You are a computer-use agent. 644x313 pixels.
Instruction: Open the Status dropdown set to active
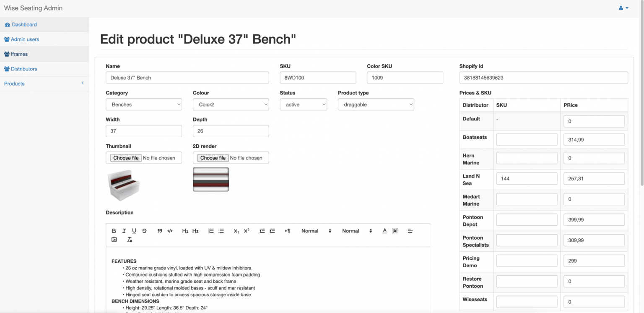click(x=303, y=104)
